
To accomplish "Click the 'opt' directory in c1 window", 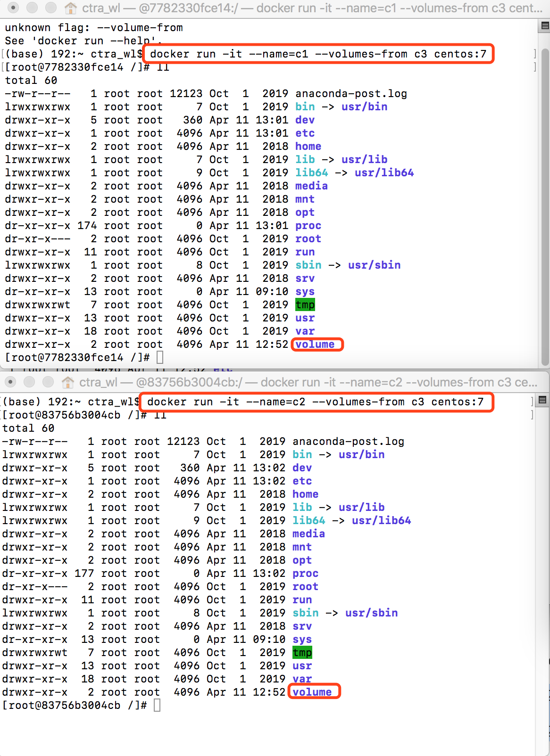I will (305, 213).
